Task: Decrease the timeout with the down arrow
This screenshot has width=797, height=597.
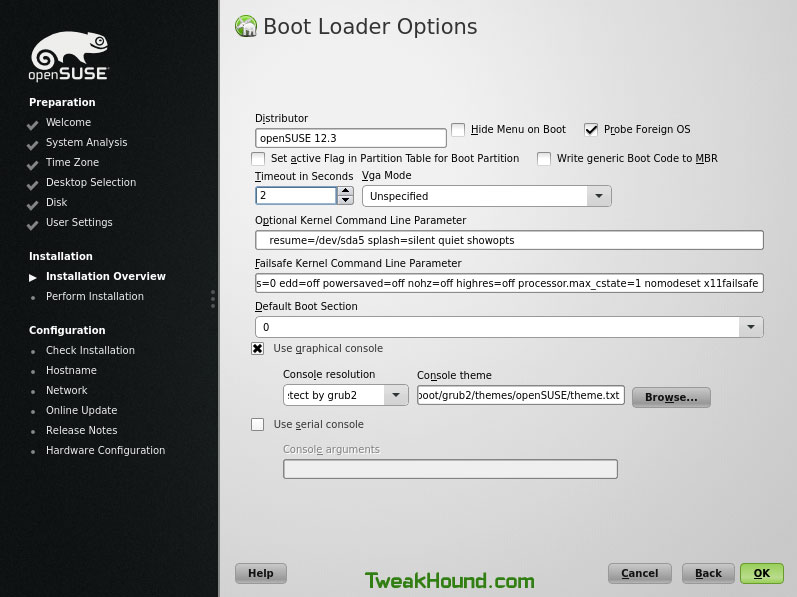Action: (x=346, y=200)
